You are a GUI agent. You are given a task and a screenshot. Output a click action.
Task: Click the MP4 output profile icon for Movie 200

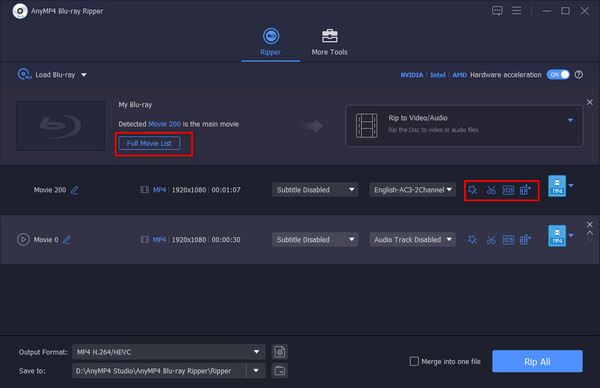pos(557,186)
